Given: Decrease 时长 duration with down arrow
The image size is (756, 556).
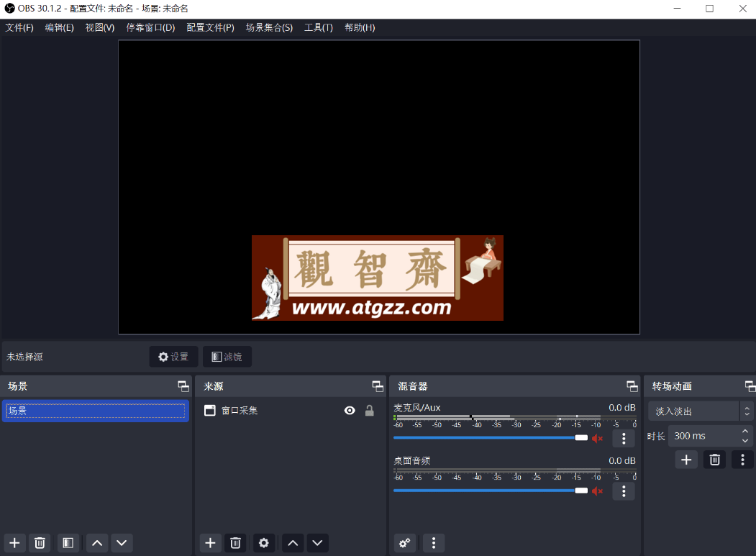Looking at the screenshot, I should point(745,441).
